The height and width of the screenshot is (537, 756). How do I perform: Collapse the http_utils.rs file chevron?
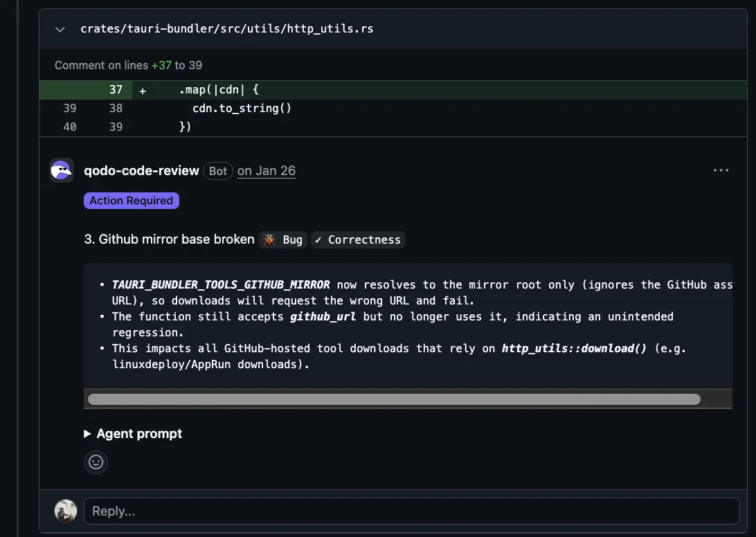click(x=60, y=29)
